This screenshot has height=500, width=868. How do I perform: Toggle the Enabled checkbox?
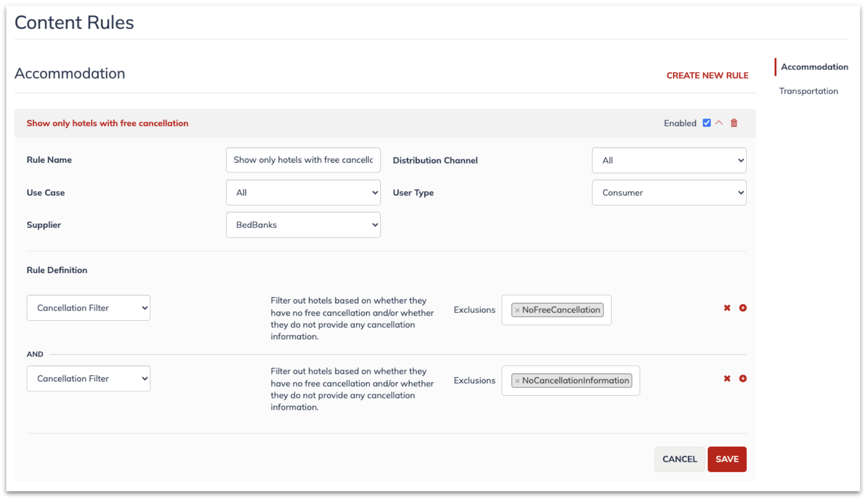point(707,123)
